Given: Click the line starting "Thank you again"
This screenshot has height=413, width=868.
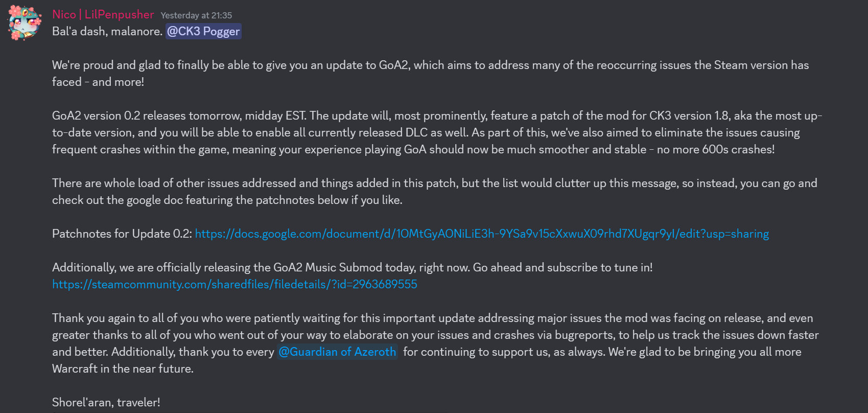Looking at the screenshot, I should point(432,318).
